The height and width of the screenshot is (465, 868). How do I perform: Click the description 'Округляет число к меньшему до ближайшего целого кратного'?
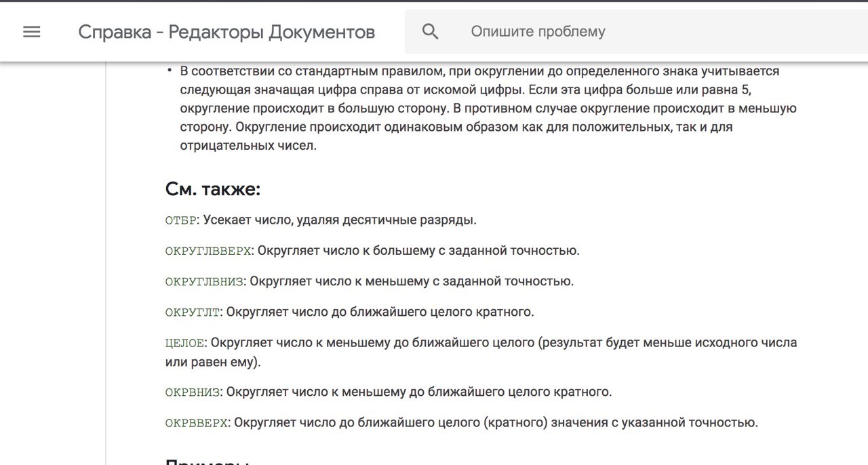click(419, 392)
